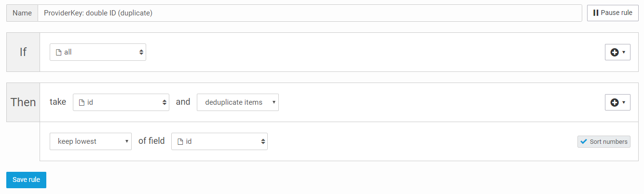Click the checkmark icon next to Sort numbers
Image resolution: width=644 pixels, height=194 pixels.
[584, 142]
